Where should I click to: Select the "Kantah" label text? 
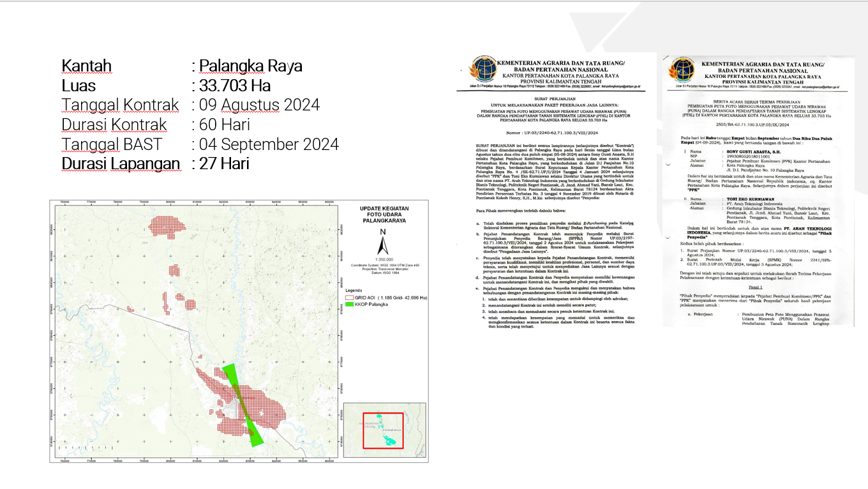point(86,66)
